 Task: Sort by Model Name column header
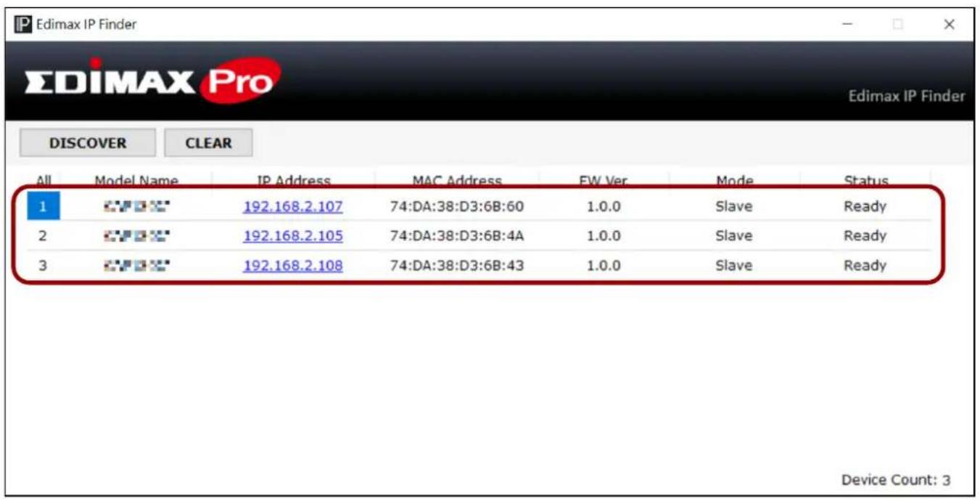point(136,181)
